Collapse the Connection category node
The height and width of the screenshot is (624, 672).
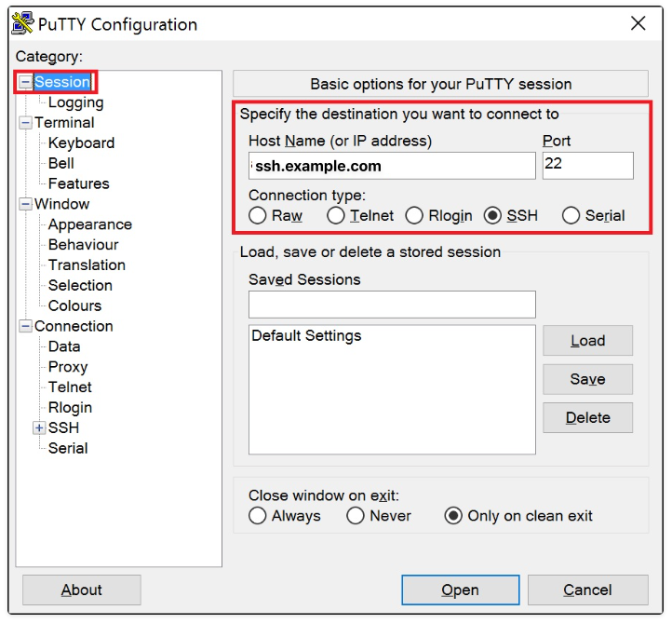[x=25, y=327]
